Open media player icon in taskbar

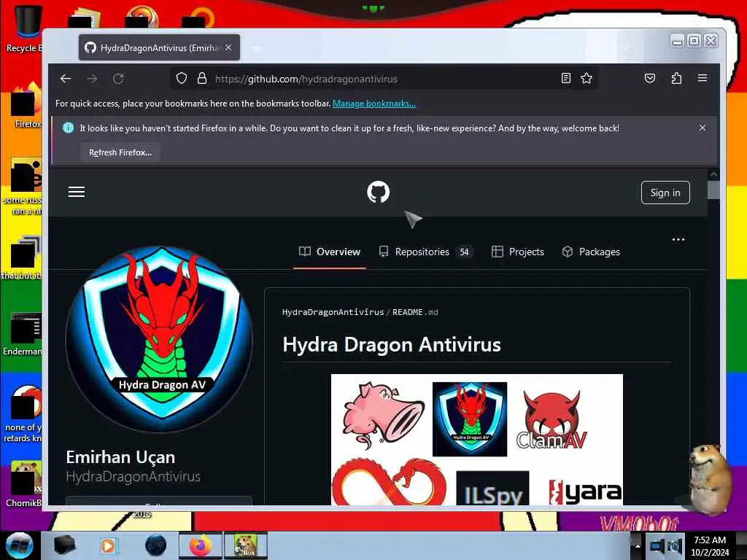click(x=108, y=545)
